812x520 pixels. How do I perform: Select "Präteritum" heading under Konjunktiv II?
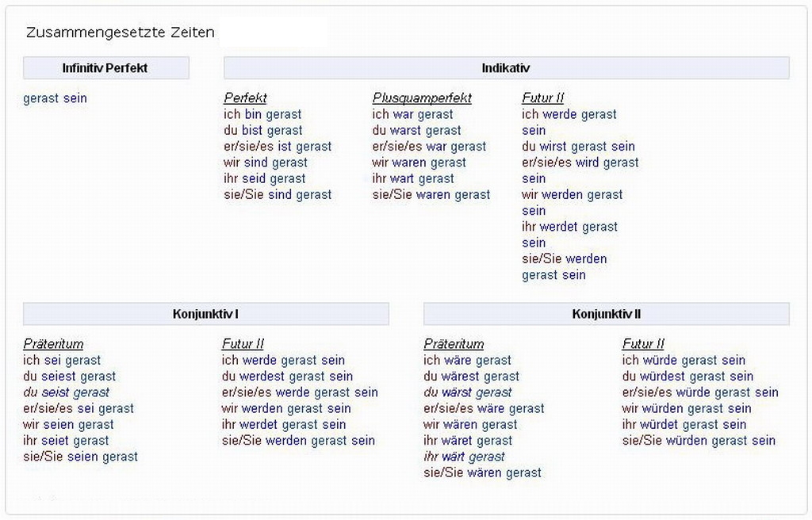click(454, 344)
